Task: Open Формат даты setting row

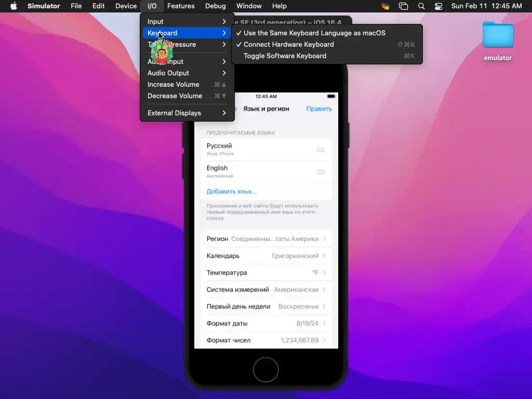Action: (266, 323)
